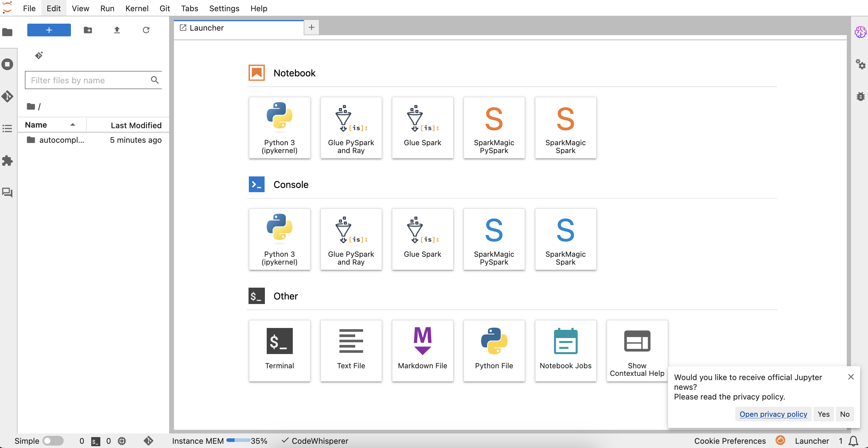Image resolution: width=868 pixels, height=448 pixels.
Task: Focus the Filter files by name field
Action: pos(93,80)
